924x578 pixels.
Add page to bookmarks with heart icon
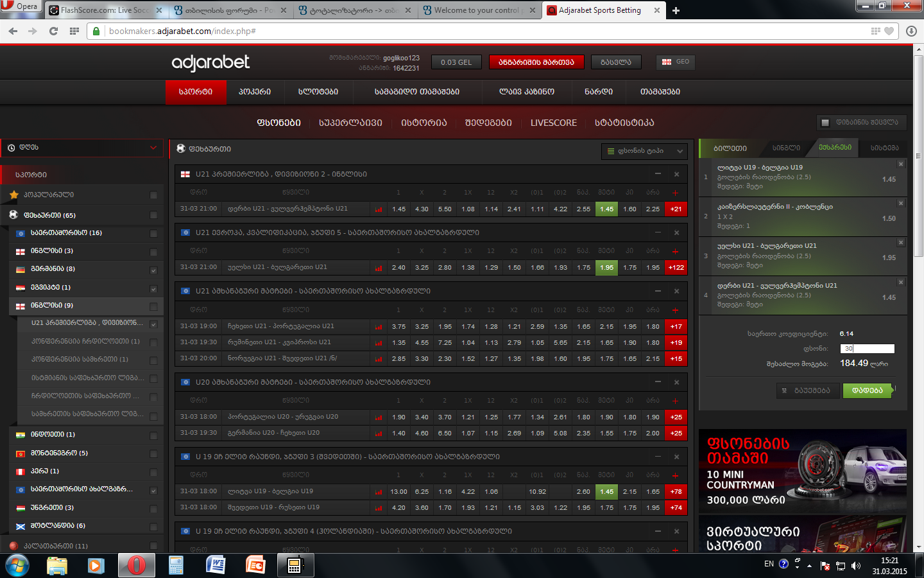889,31
